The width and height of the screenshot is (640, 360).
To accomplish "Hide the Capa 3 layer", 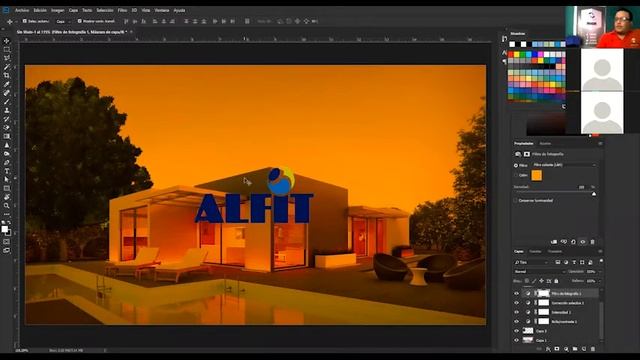I will (516, 331).
